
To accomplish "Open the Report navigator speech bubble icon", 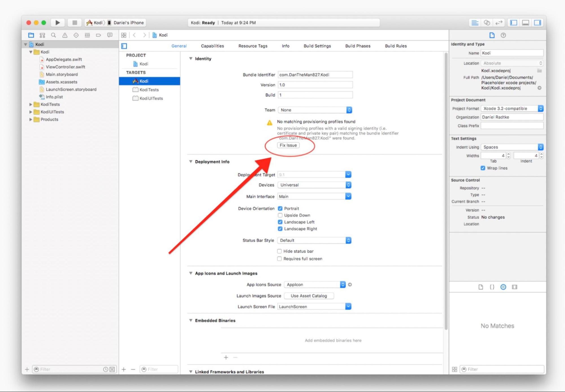I will (x=110, y=35).
